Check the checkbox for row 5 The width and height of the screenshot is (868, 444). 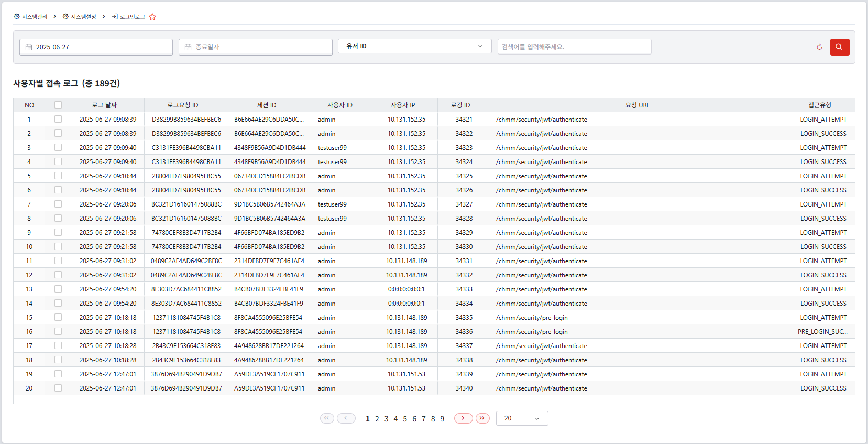[58, 176]
